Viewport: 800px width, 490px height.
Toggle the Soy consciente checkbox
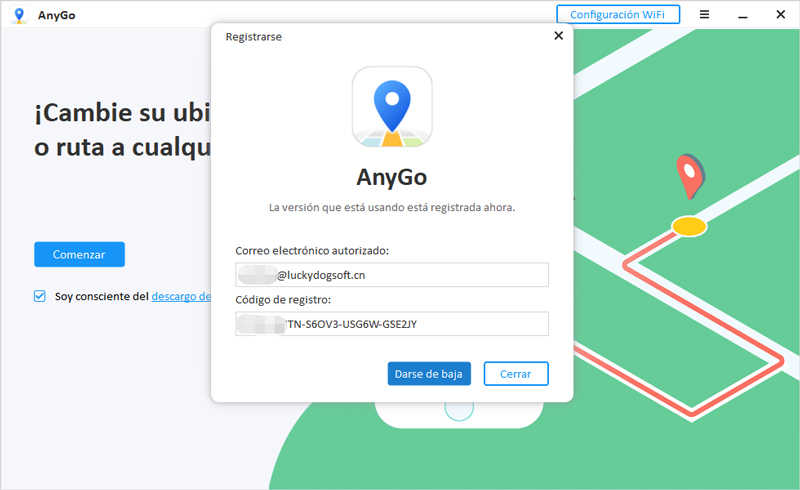(x=40, y=296)
